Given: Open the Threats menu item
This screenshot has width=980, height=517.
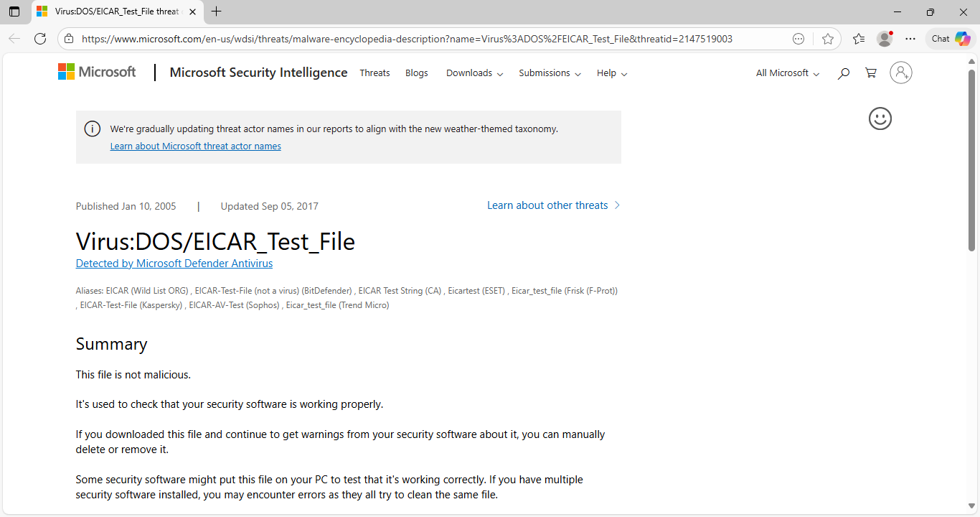Looking at the screenshot, I should [x=374, y=73].
